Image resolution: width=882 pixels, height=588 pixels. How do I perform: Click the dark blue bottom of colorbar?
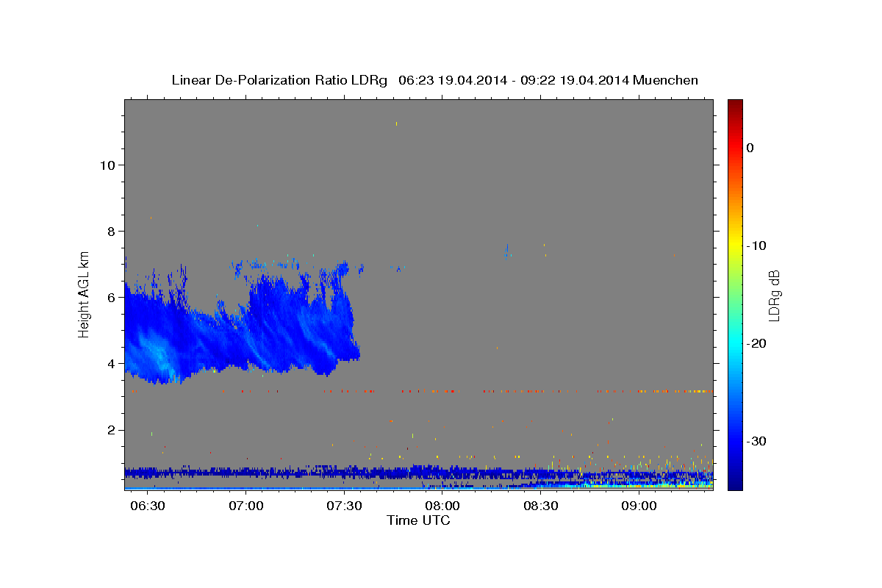tap(735, 481)
